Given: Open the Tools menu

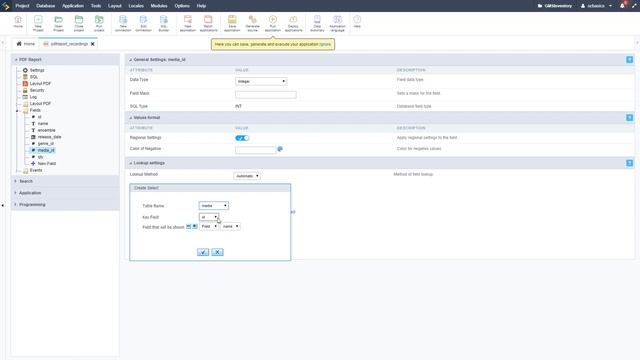Looking at the screenshot, I should [96, 6].
